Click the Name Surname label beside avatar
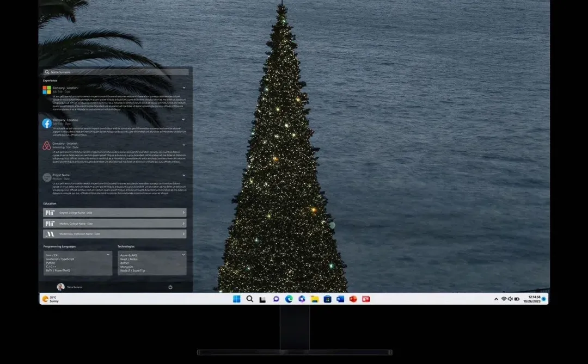 pyautogui.click(x=75, y=287)
